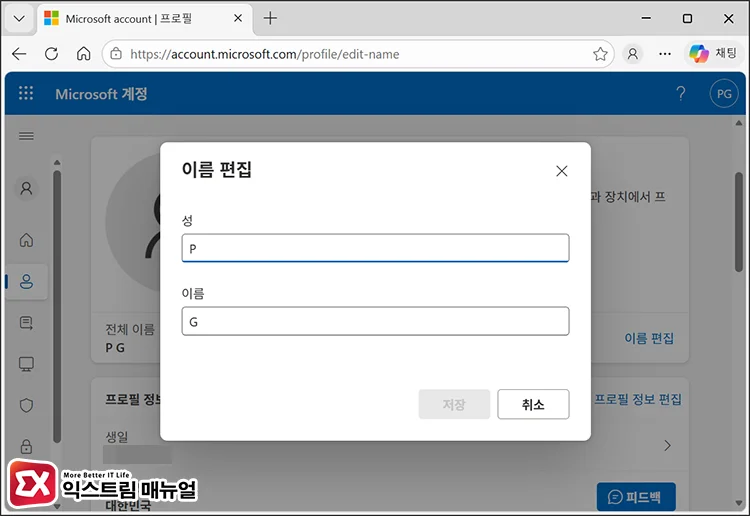Open subscriptions list sidebar icon
The height and width of the screenshot is (516, 750).
26,323
